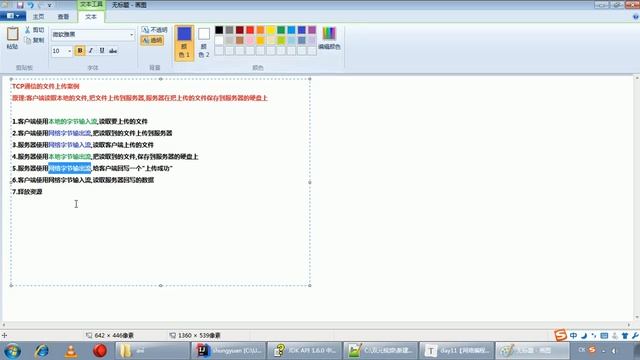Pick the purple color swatch
This screenshot has width=640, height=360.
312,30
